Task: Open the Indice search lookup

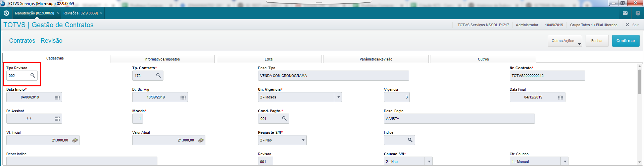Action: coord(410,140)
